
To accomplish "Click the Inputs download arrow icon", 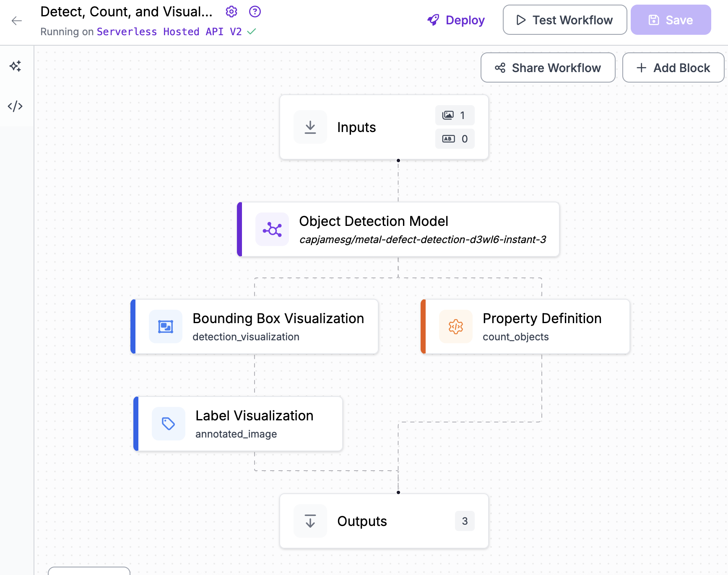I will click(310, 127).
